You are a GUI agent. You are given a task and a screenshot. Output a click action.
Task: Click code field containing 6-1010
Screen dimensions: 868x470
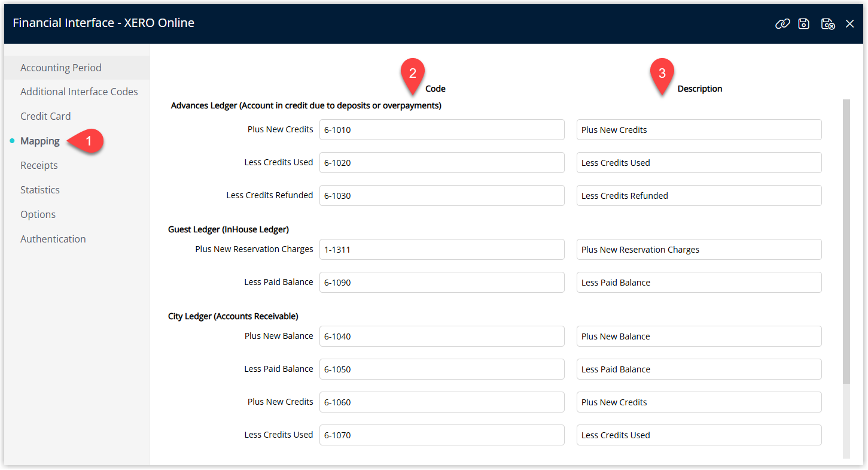(442, 129)
